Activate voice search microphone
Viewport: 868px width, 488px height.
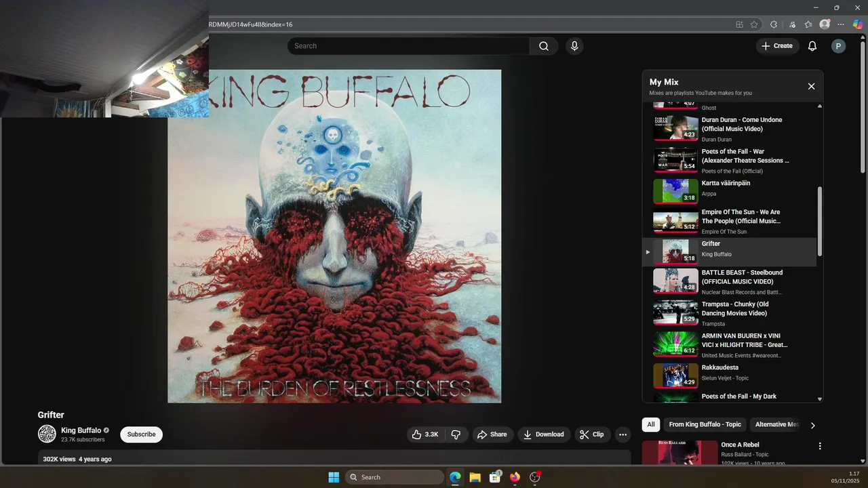click(x=574, y=46)
